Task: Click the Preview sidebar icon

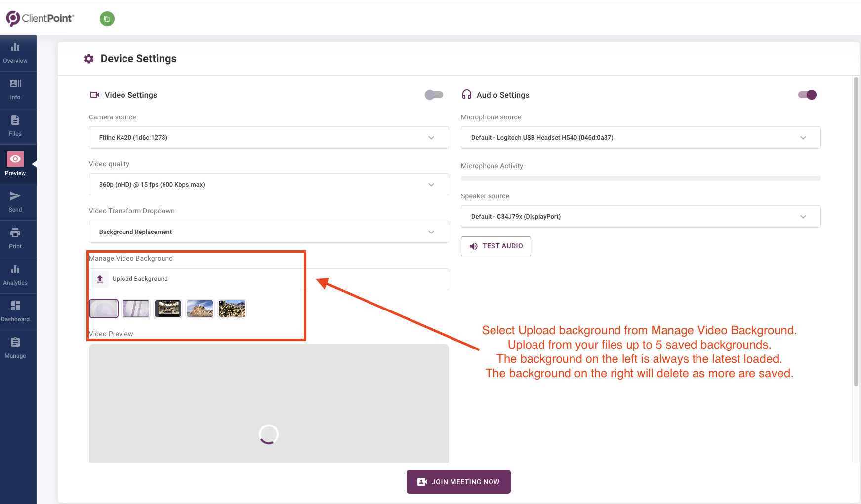Action: pyautogui.click(x=15, y=163)
